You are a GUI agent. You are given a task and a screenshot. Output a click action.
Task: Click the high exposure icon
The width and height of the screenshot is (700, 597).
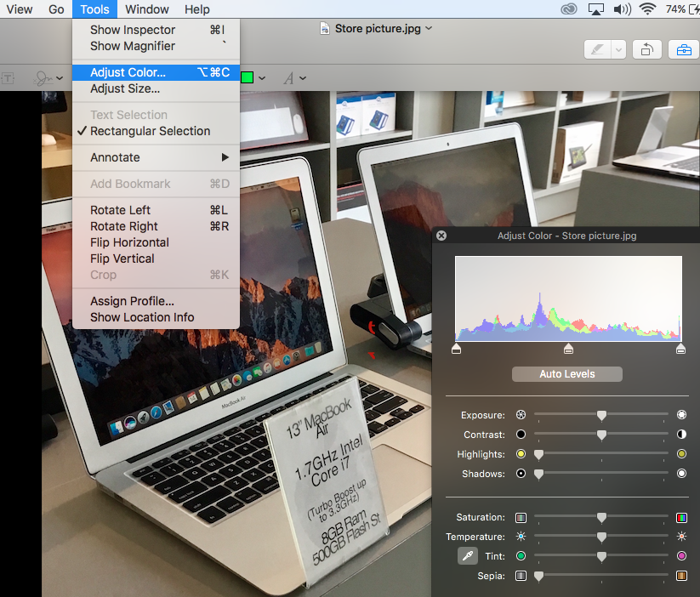(681, 415)
